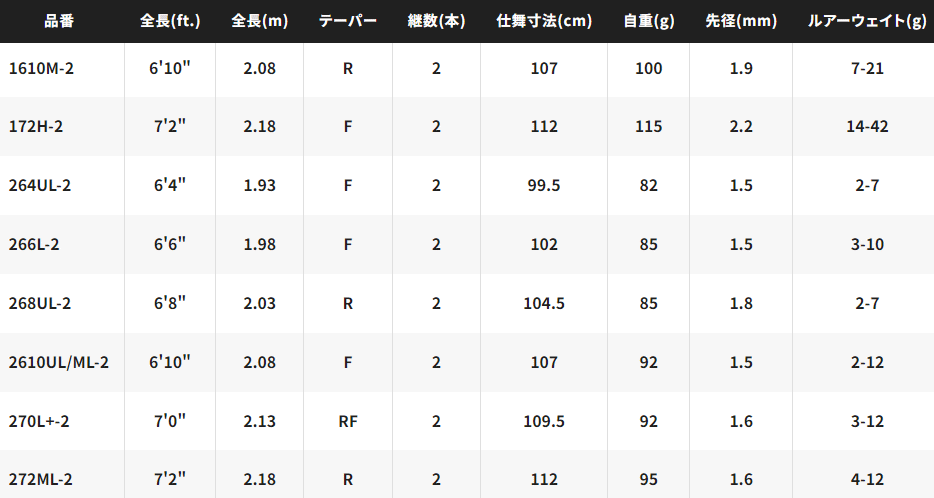Click the 270L+-2 row label
Screen dimensions: 934x498
[x=39, y=421]
